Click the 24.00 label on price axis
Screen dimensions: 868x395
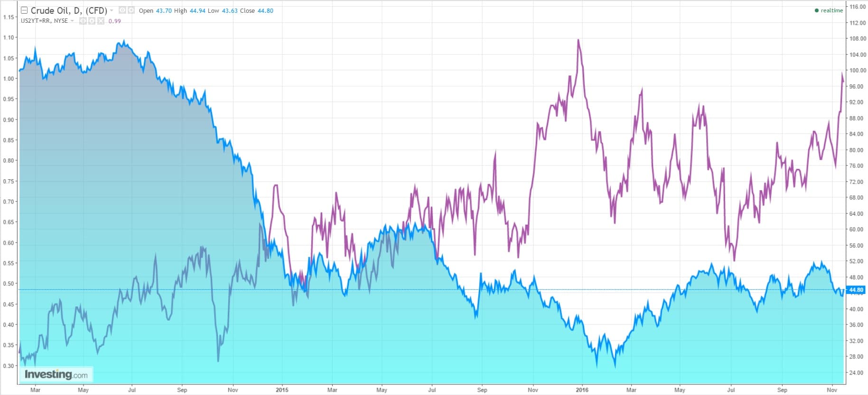(856, 372)
